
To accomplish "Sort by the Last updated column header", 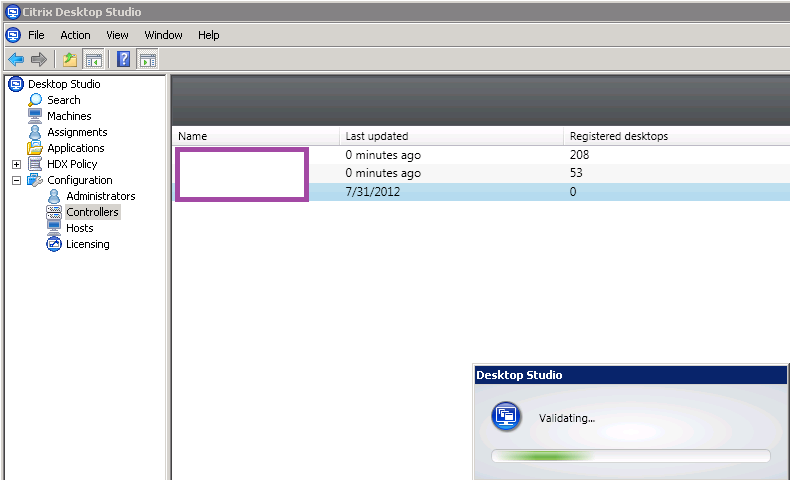I will (451, 136).
